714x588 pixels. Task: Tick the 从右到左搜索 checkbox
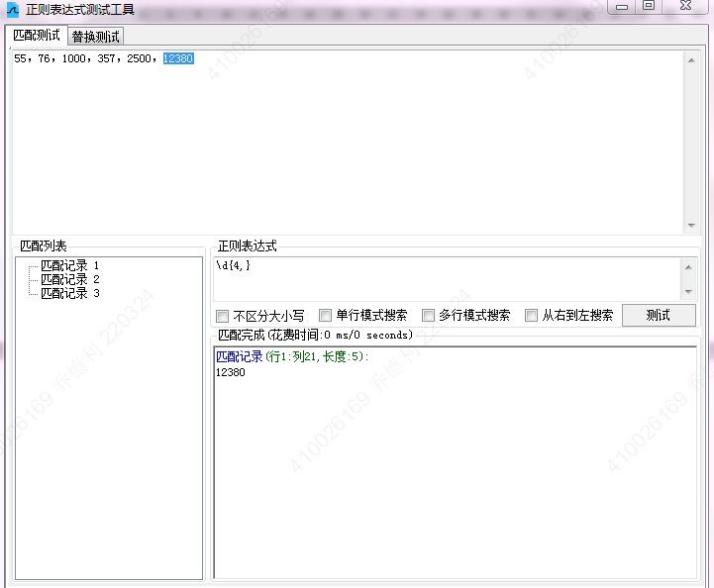point(531,315)
